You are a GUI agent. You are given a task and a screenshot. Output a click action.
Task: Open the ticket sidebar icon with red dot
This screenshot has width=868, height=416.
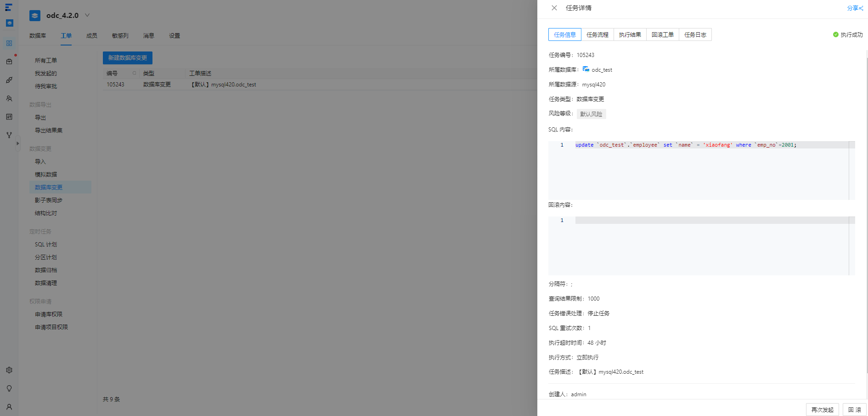point(9,61)
